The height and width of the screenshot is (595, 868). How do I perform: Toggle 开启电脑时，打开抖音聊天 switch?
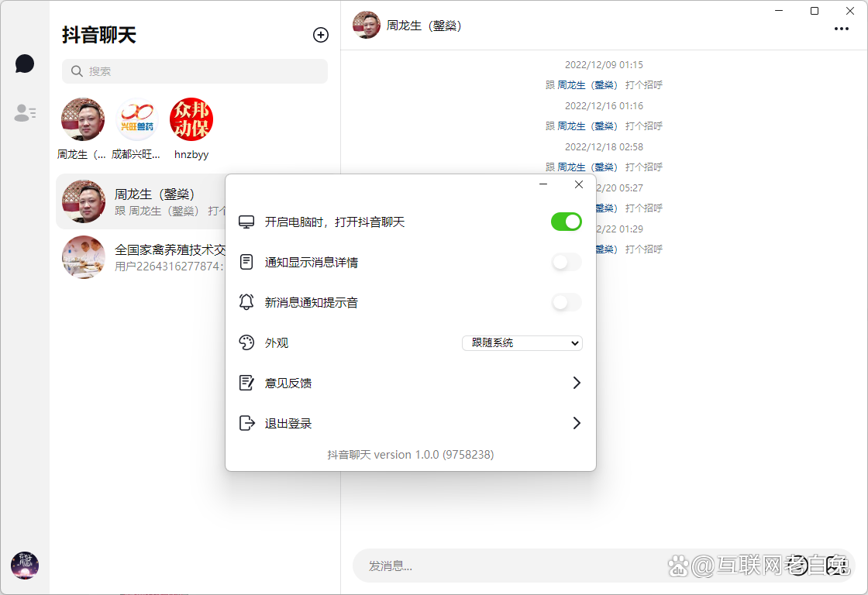pyautogui.click(x=566, y=222)
